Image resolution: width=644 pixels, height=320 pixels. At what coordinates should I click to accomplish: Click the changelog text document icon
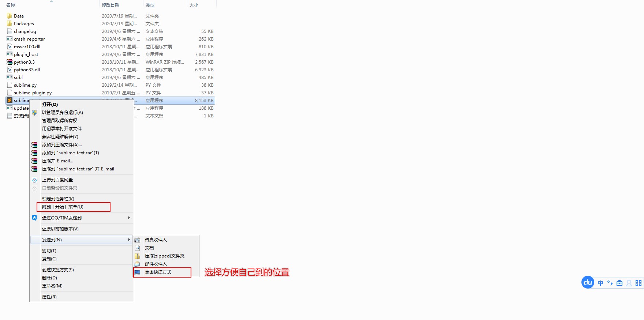(10, 31)
